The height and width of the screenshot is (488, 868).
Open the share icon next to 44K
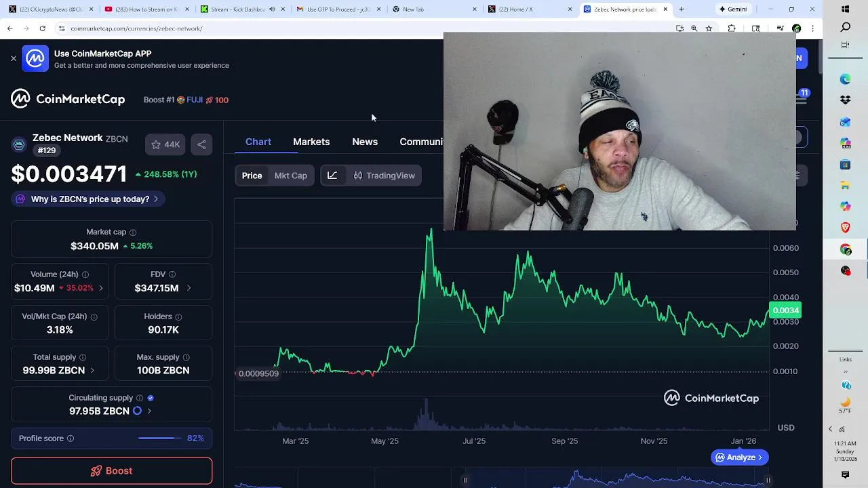(201, 144)
